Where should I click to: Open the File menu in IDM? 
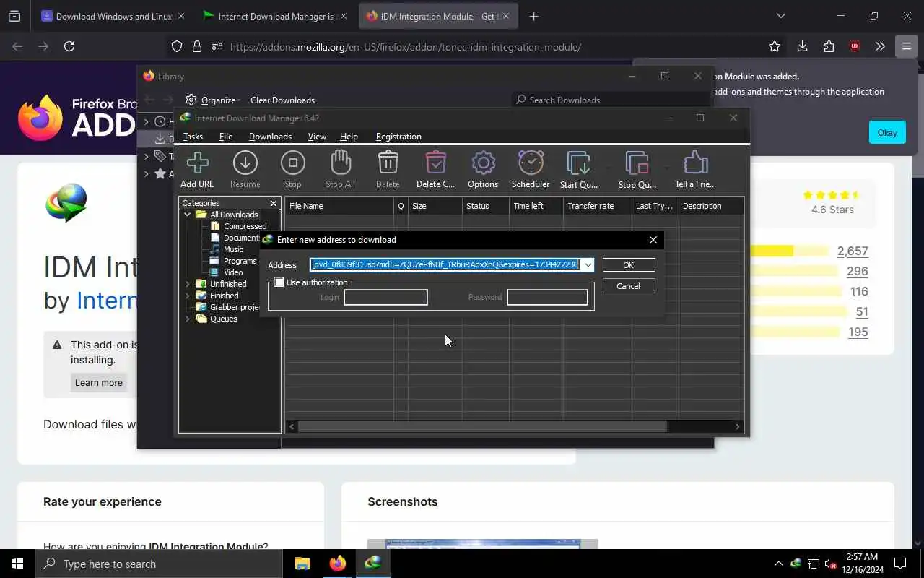226,136
